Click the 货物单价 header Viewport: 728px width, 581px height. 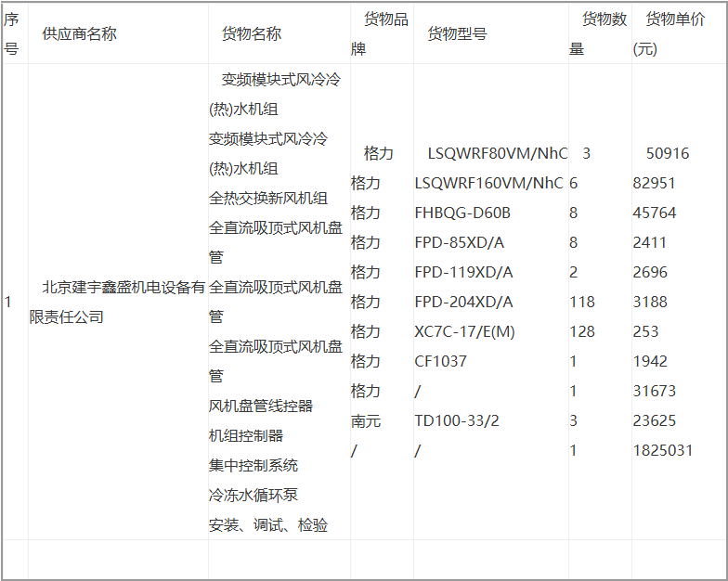point(675,19)
